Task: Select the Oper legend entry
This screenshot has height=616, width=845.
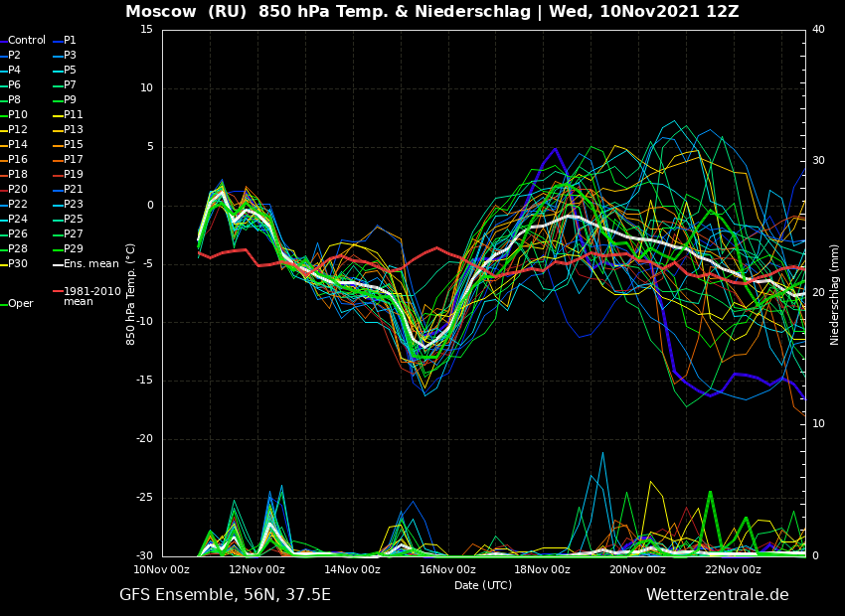Action: tap(21, 304)
